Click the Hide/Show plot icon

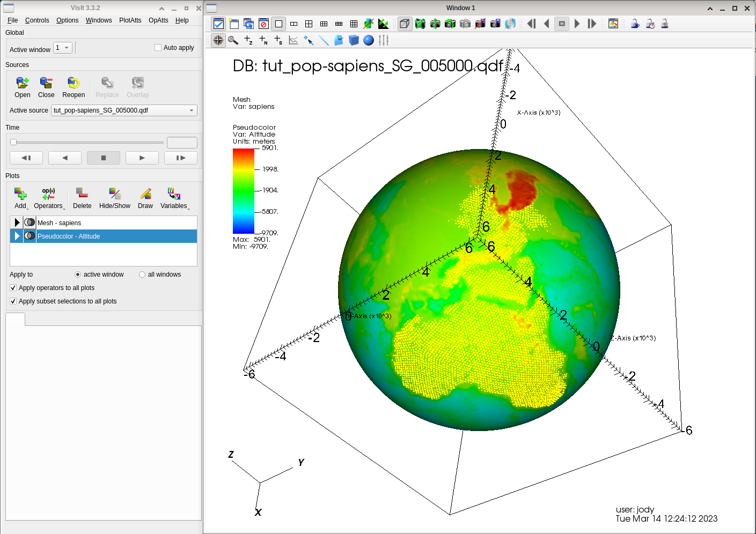tap(115, 194)
